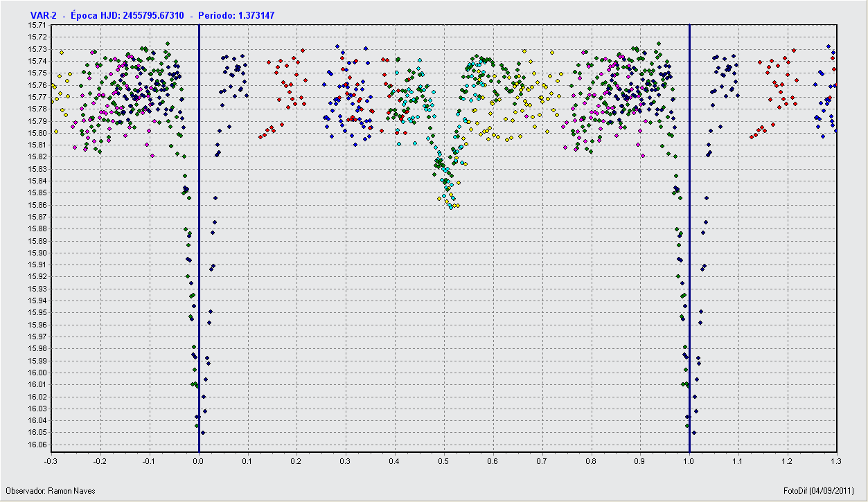
Task: Select the 15.79 magnitude label
Action: [37, 121]
